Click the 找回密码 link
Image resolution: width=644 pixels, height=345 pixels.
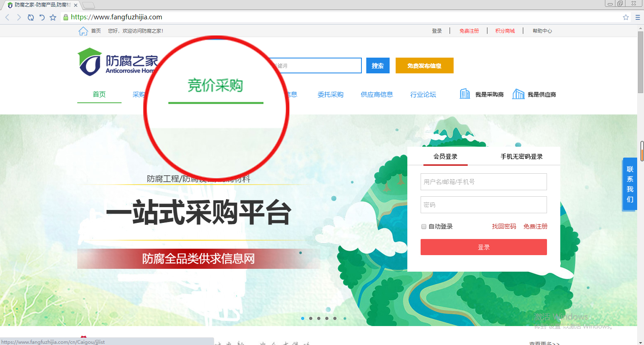(504, 227)
